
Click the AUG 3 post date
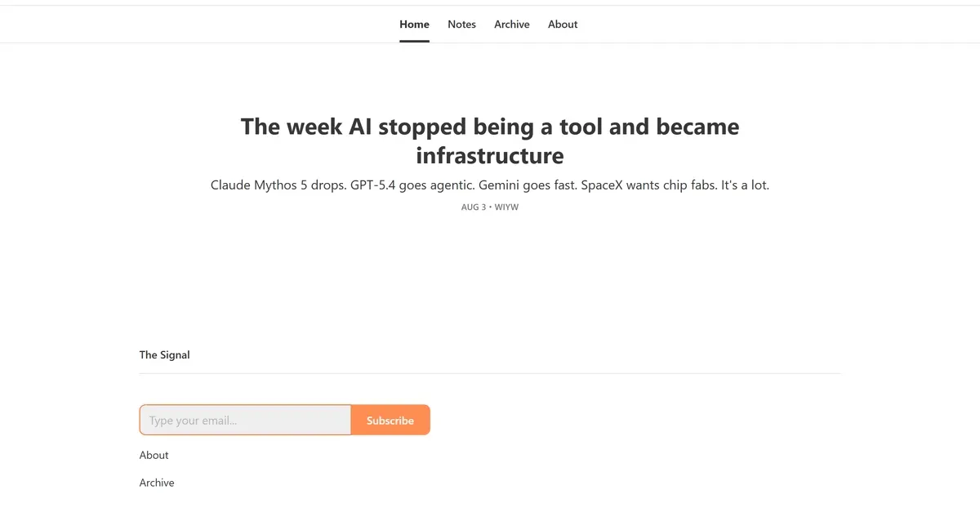click(473, 207)
